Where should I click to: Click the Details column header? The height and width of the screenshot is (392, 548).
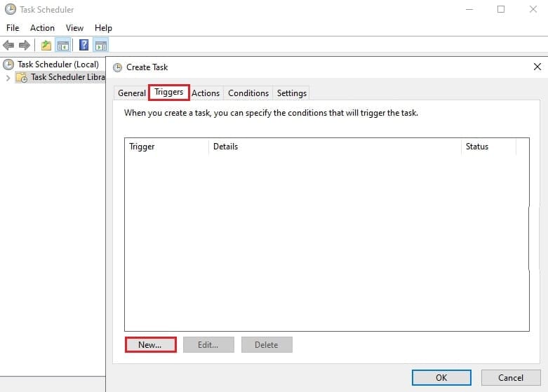click(x=335, y=147)
